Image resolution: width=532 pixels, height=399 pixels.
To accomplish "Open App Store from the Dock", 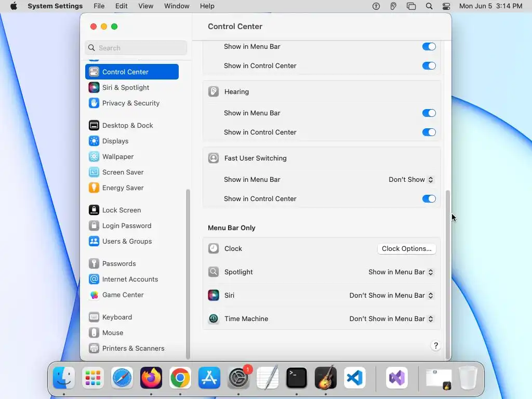I will tap(209, 378).
